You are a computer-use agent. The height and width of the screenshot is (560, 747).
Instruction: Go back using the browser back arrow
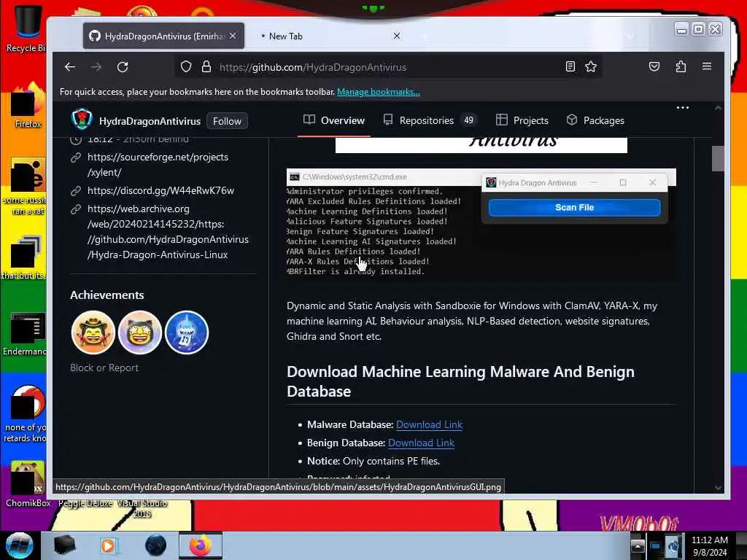[x=70, y=67]
